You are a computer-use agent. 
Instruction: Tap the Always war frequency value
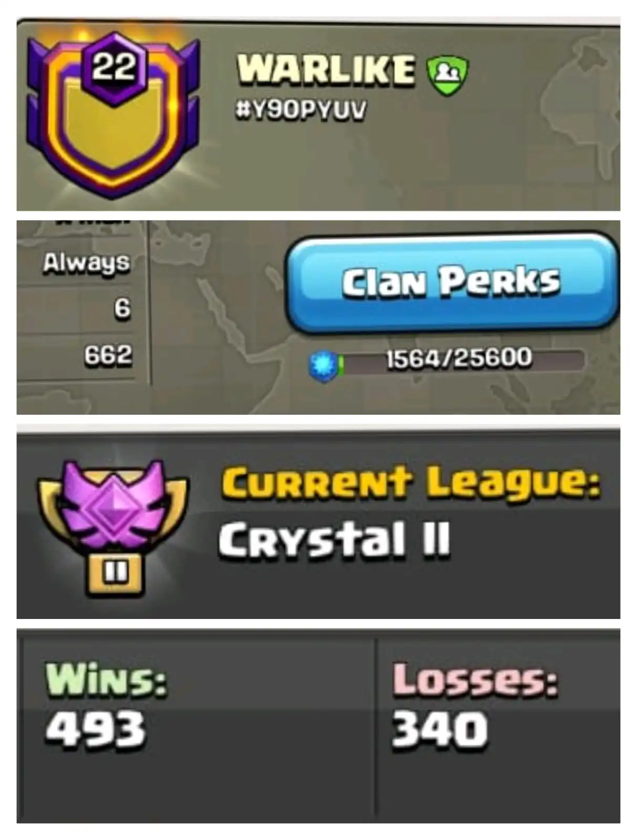(x=86, y=262)
